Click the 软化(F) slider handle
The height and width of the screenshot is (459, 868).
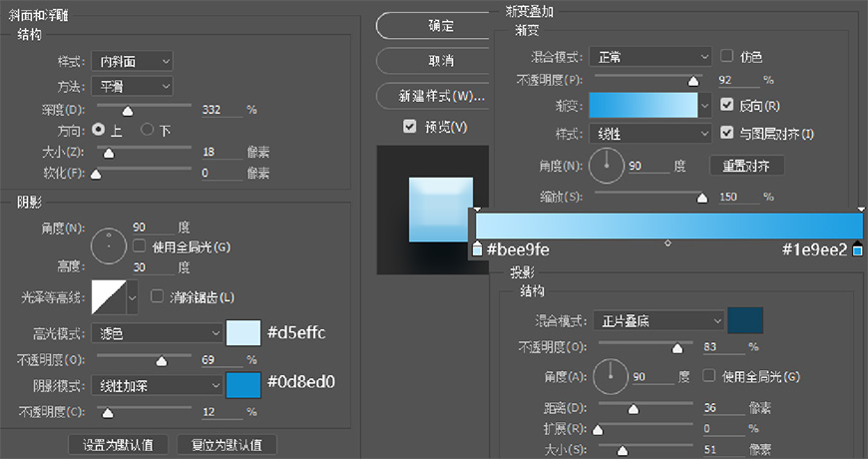(x=96, y=175)
